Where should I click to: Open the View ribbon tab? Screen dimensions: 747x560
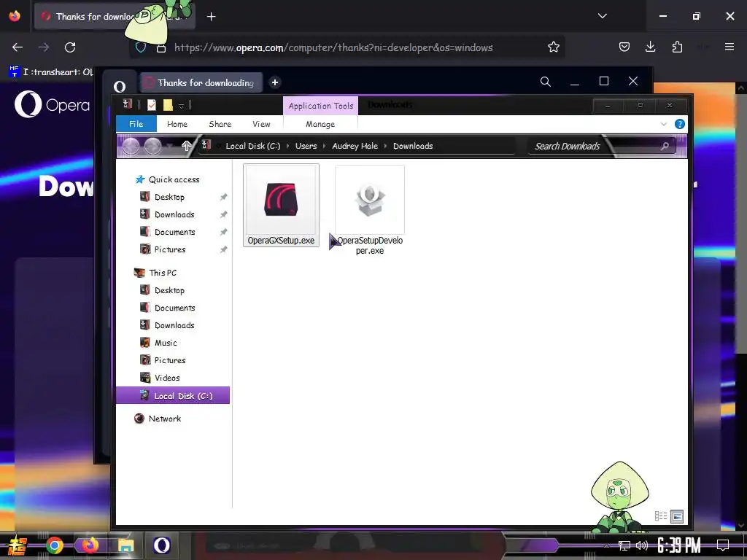[261, 124]
